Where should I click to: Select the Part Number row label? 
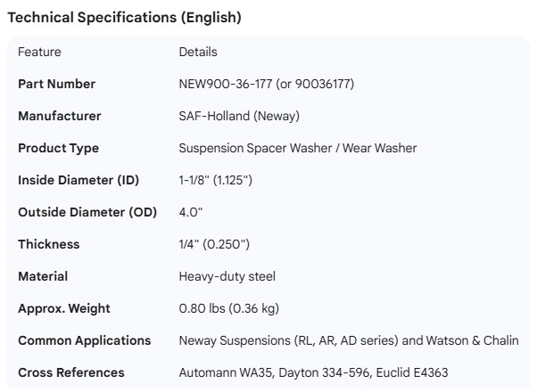click(x=56, y=84)
